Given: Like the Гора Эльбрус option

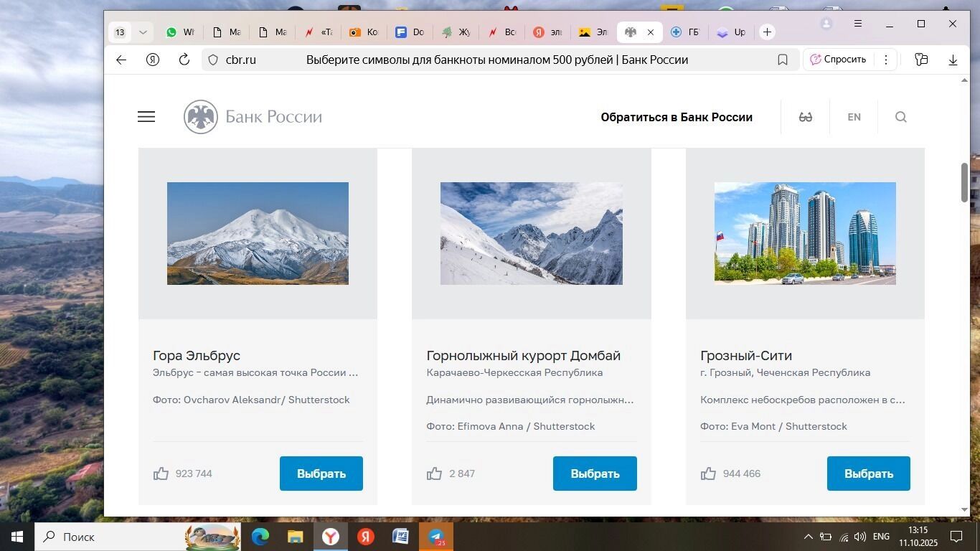Looking at the screenshot, I should [x=161, y=474].
